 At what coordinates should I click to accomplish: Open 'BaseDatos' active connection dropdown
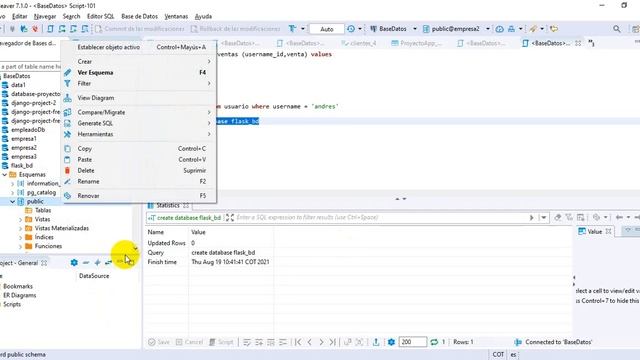pos(393,29)
